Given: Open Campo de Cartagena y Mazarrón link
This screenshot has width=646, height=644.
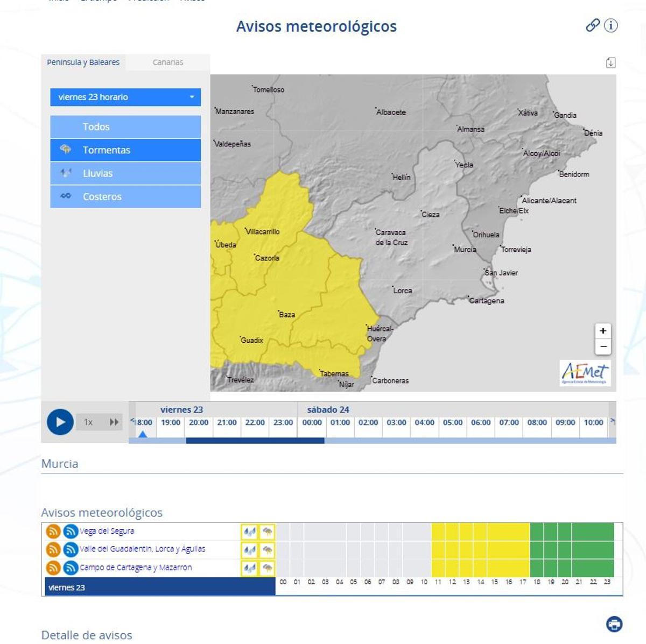Looking at the screenshot, I should point(136,567).
